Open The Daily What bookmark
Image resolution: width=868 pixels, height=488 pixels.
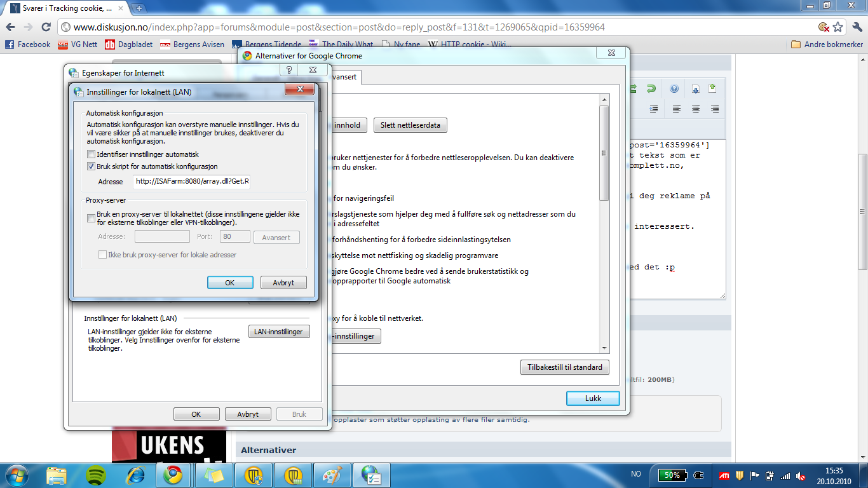pos(341,44)
